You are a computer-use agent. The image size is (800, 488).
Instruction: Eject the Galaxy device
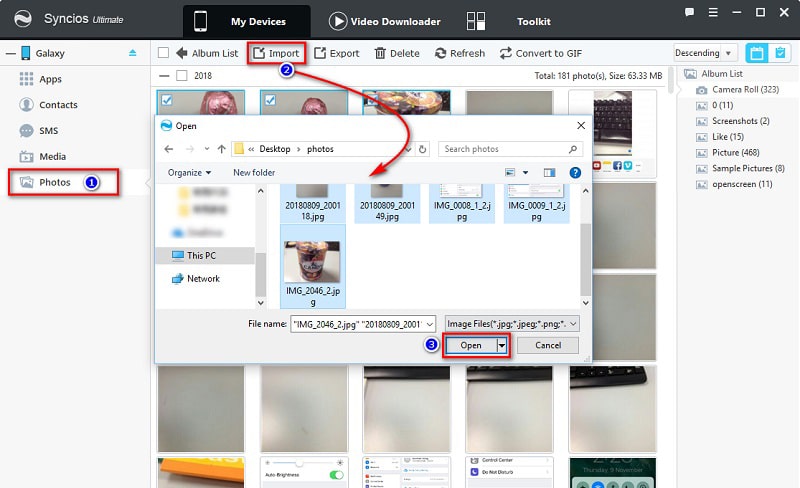[x=134, y=53]
